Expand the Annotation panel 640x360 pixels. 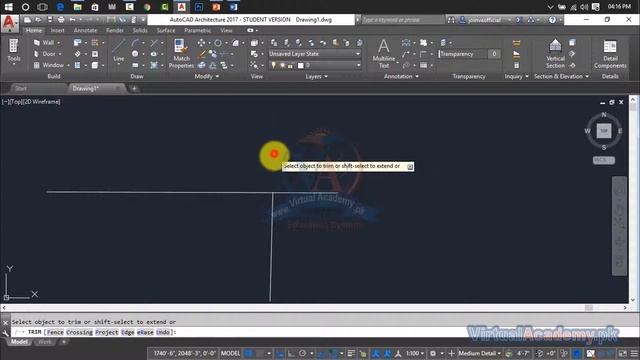(x=401, y=76)
